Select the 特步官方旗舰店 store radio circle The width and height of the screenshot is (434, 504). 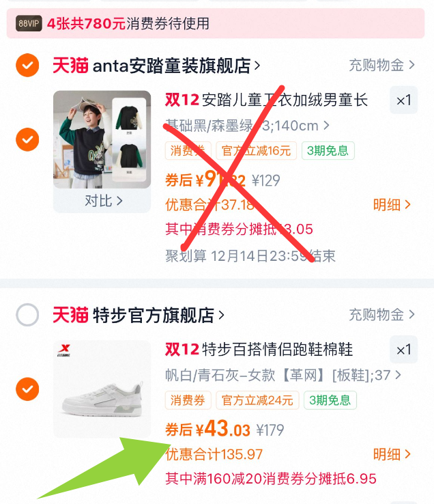[x=27, y=315]
